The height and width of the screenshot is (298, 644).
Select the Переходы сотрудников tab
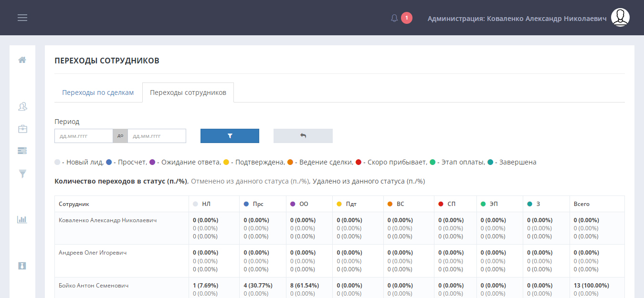point(188,92)
